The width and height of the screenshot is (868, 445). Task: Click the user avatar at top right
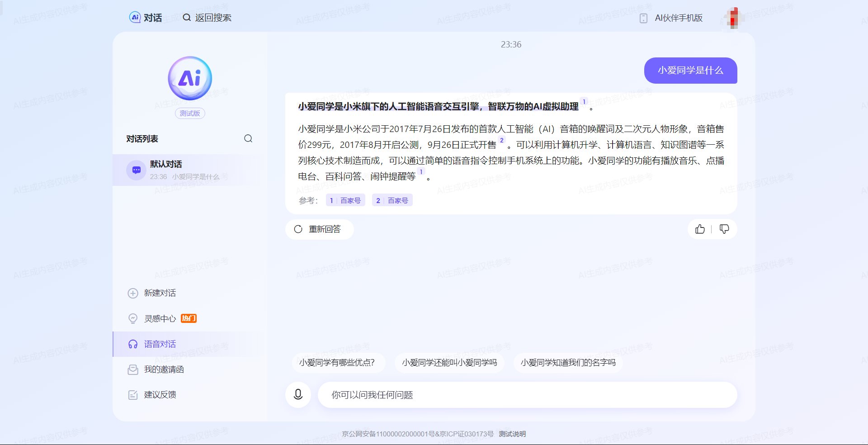[x=733, y=18]
